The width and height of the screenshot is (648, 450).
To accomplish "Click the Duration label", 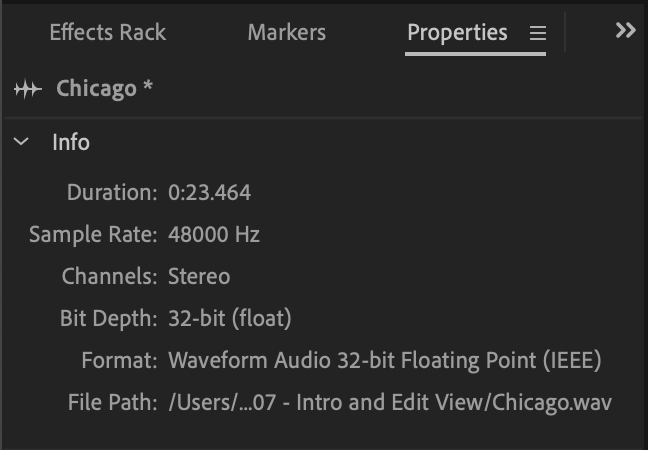I will pyautogui.click(x=112, y=192).
